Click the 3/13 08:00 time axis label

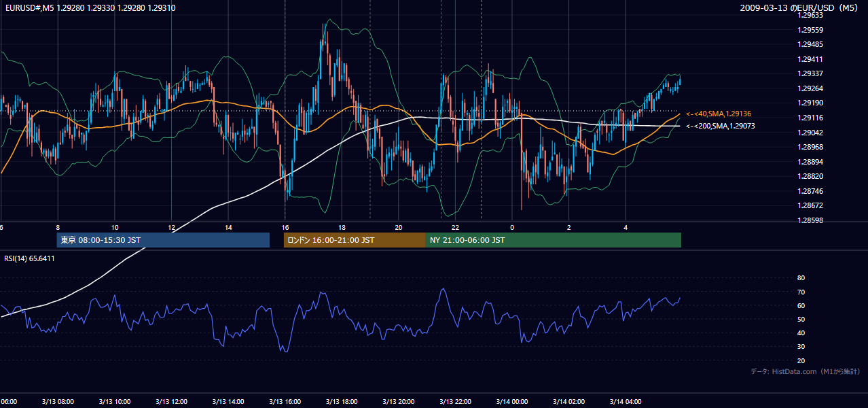[58, 401]
